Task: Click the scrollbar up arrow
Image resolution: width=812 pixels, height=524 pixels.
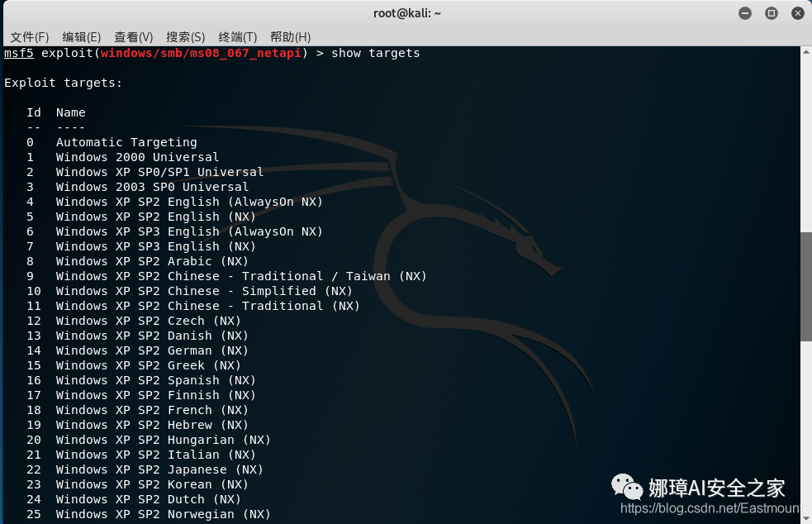Action: tap(805, 51)
